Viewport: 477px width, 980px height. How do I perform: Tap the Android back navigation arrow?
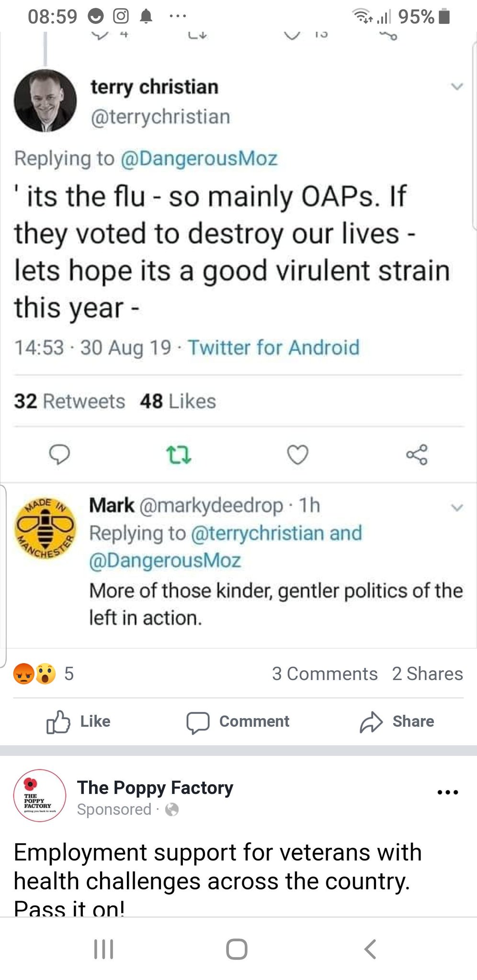[x=370, y=949]
